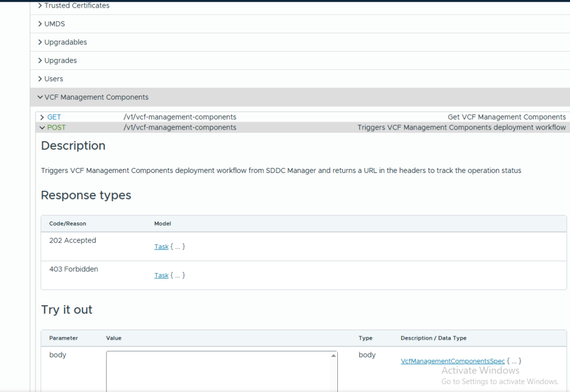570x392 pixels.
Task: Expand the GET vcf-management-components operation
Action: pos(42,117)
